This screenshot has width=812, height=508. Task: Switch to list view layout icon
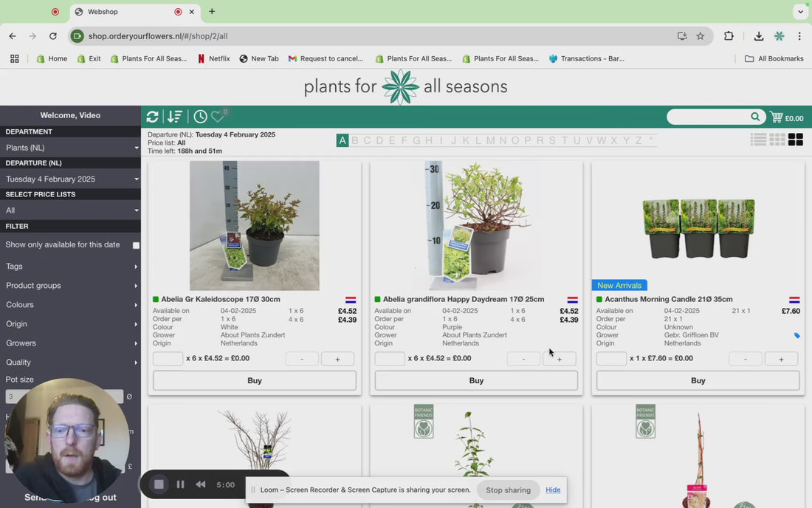coord(758,140)
